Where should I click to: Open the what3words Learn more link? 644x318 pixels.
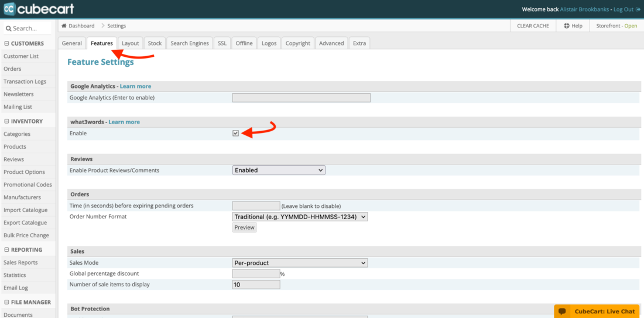[124, 122]
